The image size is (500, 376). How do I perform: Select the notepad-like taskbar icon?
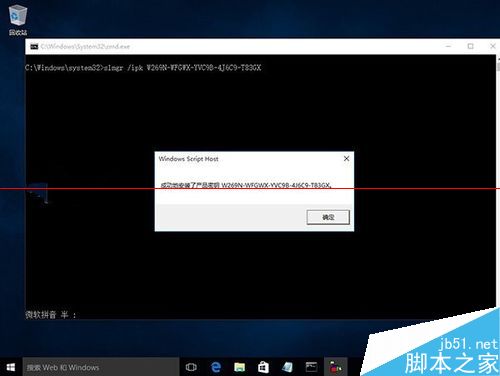287,367
